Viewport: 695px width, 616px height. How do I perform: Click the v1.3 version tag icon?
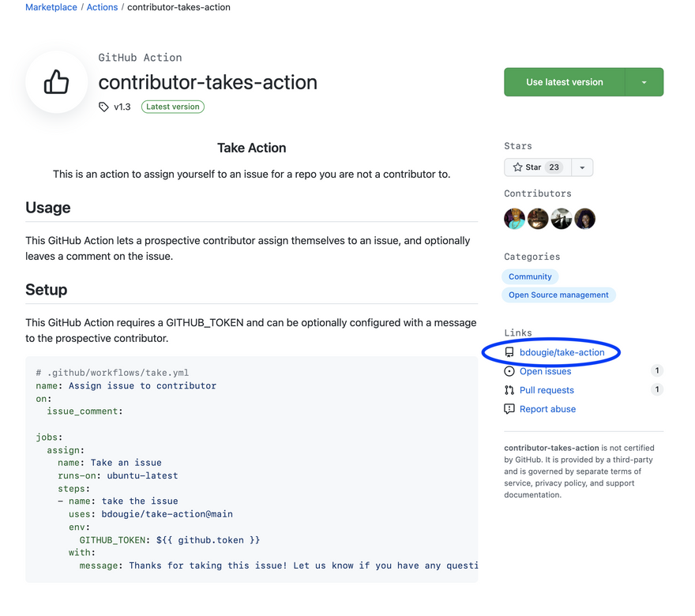(103, 107)
